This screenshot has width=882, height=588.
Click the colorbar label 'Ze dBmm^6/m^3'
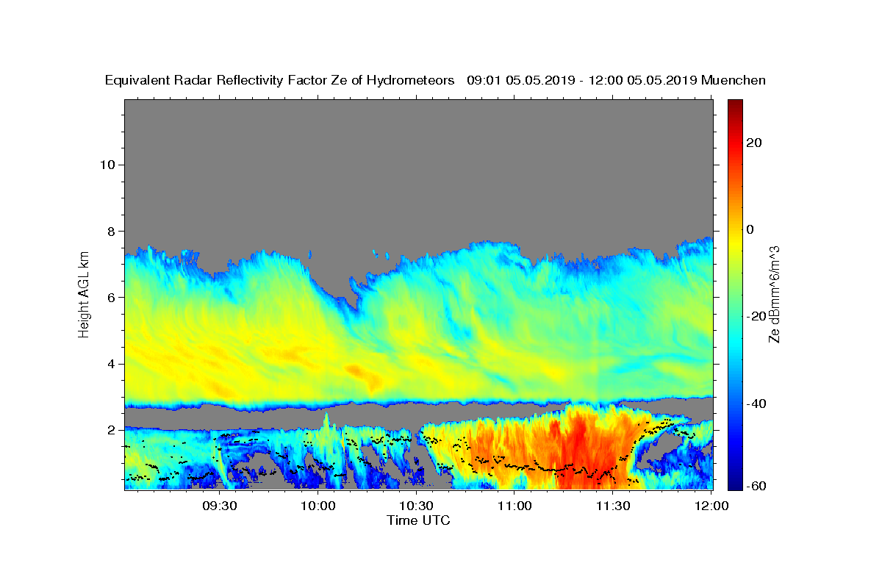[x=774, y=294]
